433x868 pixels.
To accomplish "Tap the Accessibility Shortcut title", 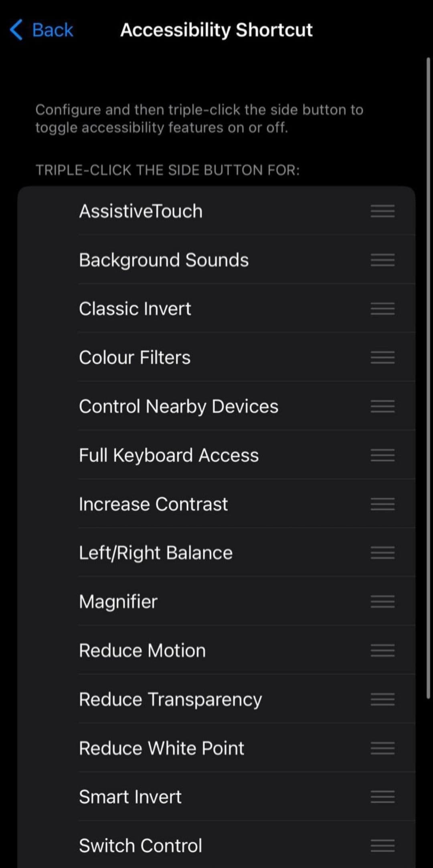I will (x=216, y=30).
